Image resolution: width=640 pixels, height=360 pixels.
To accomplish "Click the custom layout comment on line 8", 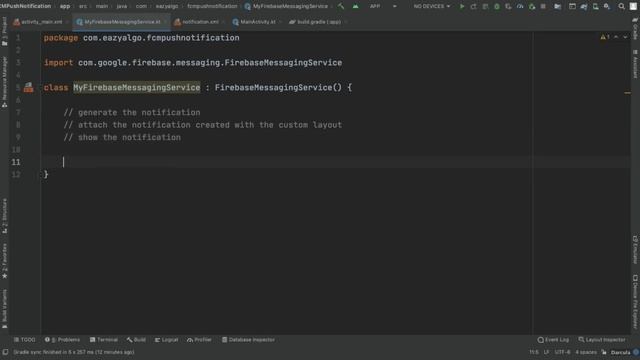I will click(202, 125).
